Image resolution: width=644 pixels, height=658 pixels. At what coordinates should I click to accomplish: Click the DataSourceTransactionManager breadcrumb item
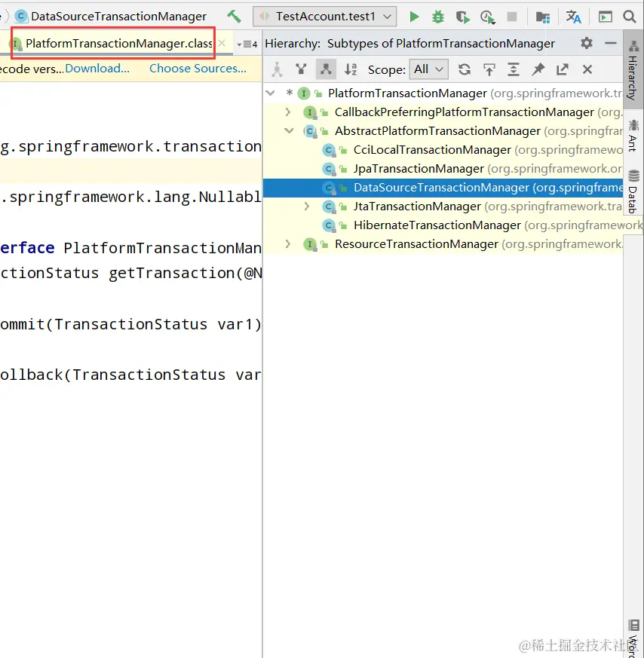pyautogui.click(x=111, y=17)
